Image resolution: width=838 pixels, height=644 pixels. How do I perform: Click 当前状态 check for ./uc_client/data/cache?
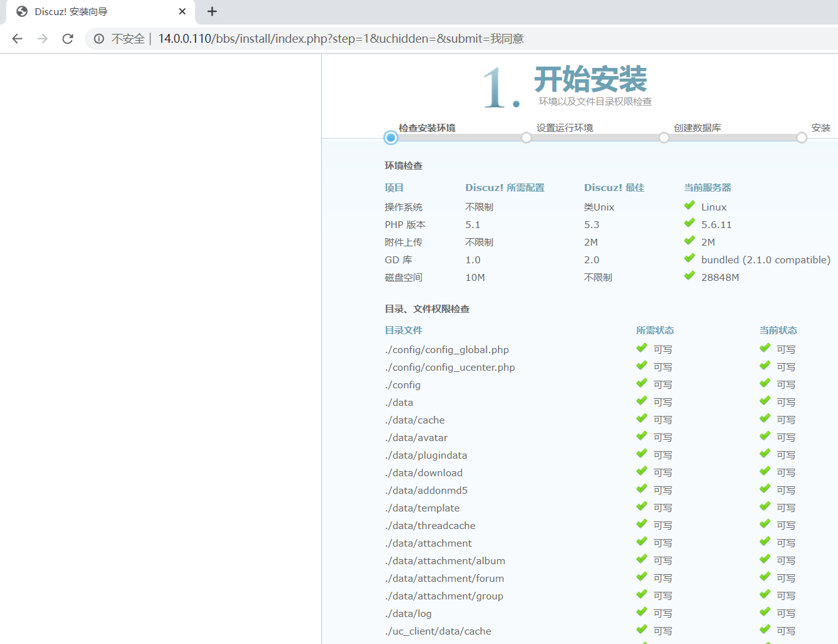(765, 630)
